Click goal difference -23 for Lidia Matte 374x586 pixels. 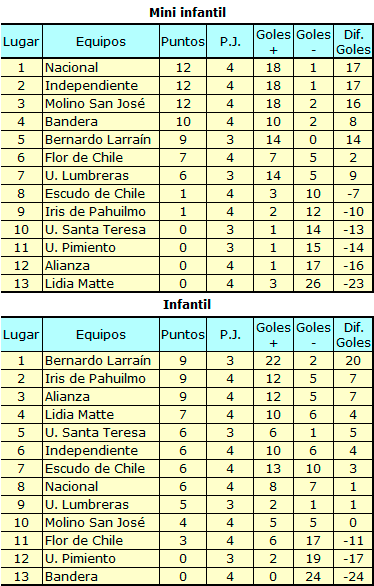click(x=353, y=284)
